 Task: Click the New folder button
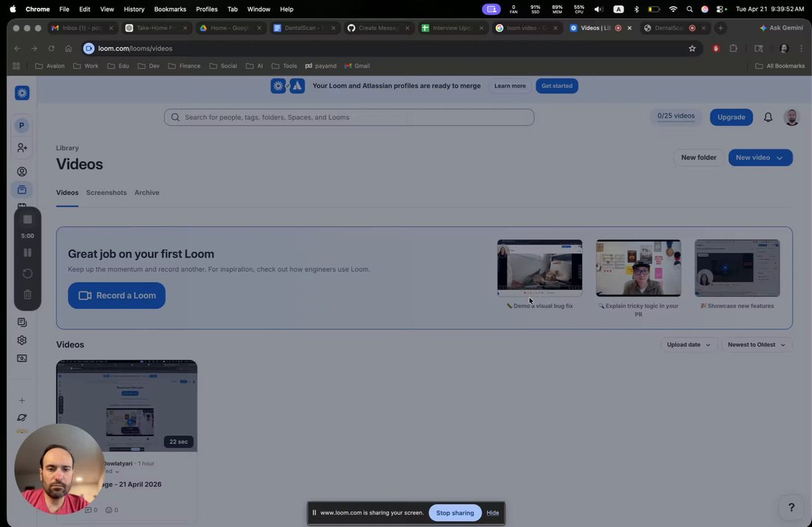point(698,157)
